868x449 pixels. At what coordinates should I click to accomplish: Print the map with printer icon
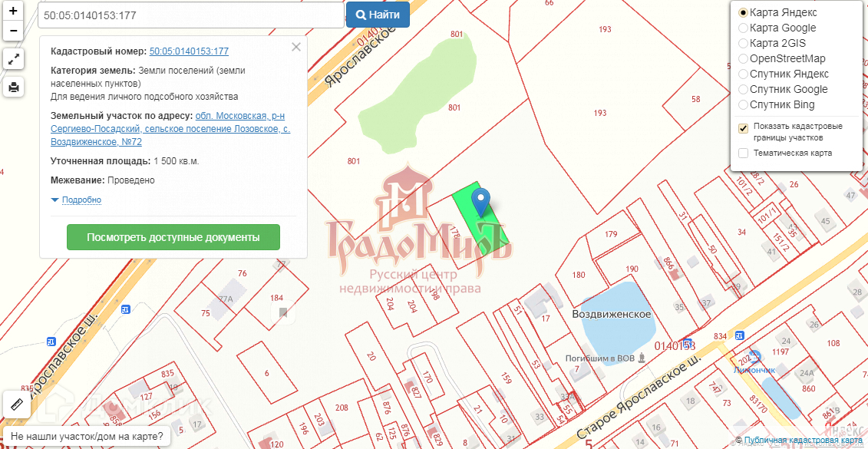point(13,87)
